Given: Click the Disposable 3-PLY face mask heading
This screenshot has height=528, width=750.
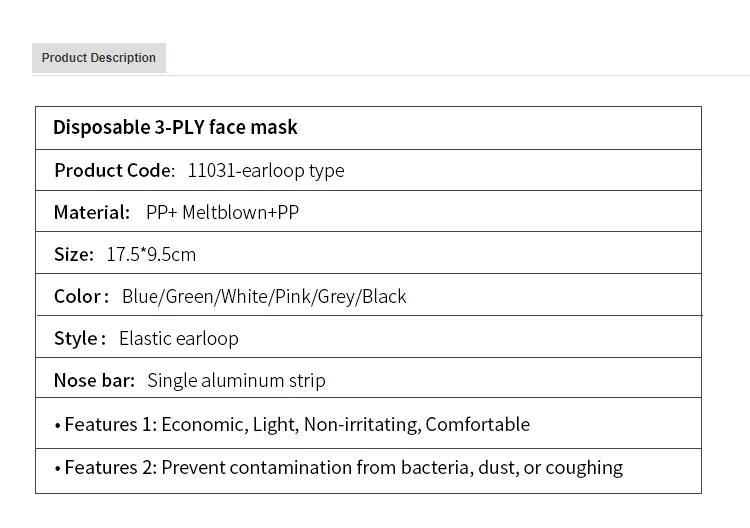Looking at the screenshot, I should tap(175, 128).
